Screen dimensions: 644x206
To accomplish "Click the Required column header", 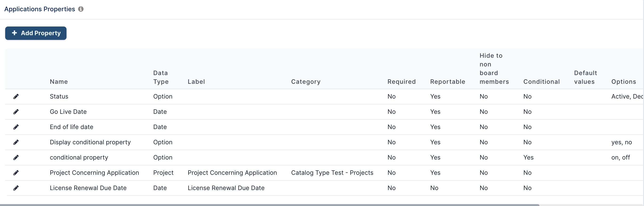I will (x=401, y=82).
